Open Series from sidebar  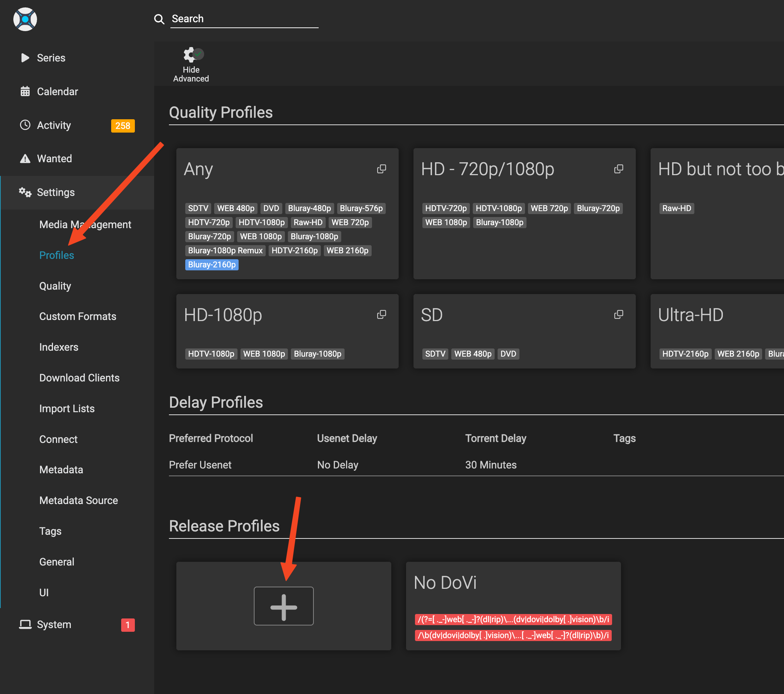pos(51,58)
